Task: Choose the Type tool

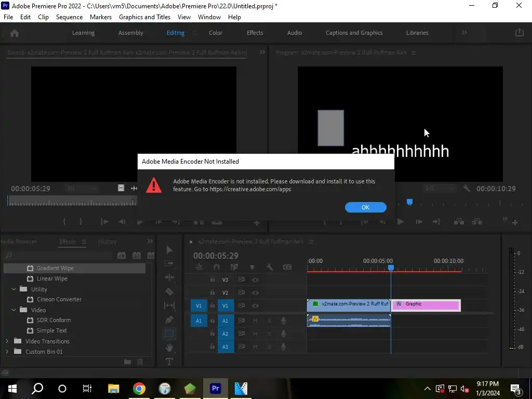Action: [169, 362]
